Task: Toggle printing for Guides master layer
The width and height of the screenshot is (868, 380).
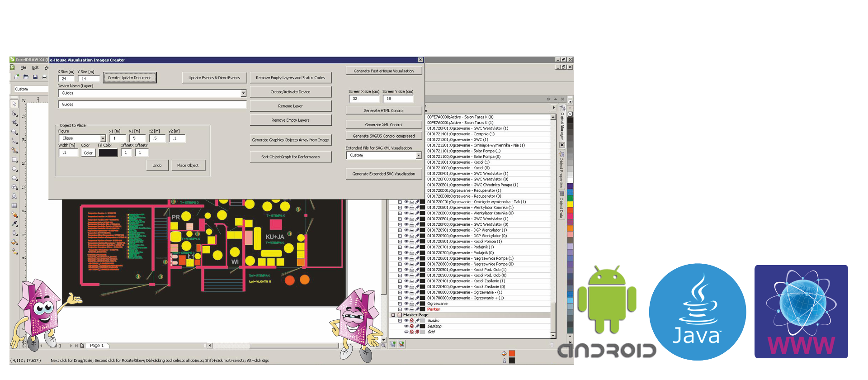Action: point(412,321)
